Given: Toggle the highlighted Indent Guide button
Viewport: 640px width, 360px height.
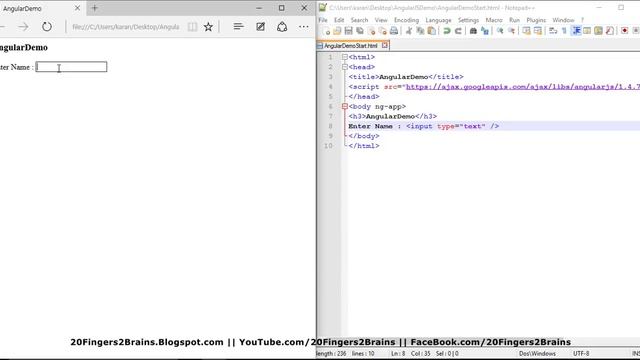Looking at the screenshot, I should (x=576, y=31).
